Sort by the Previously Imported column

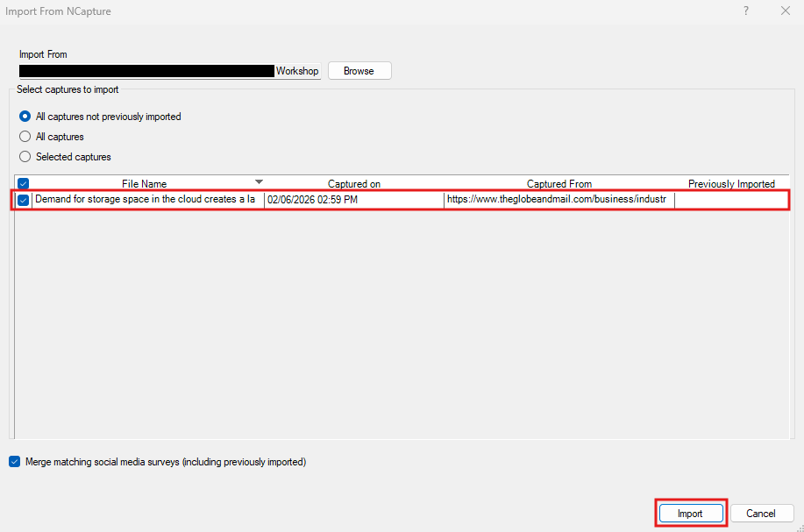tap(731, 183)
